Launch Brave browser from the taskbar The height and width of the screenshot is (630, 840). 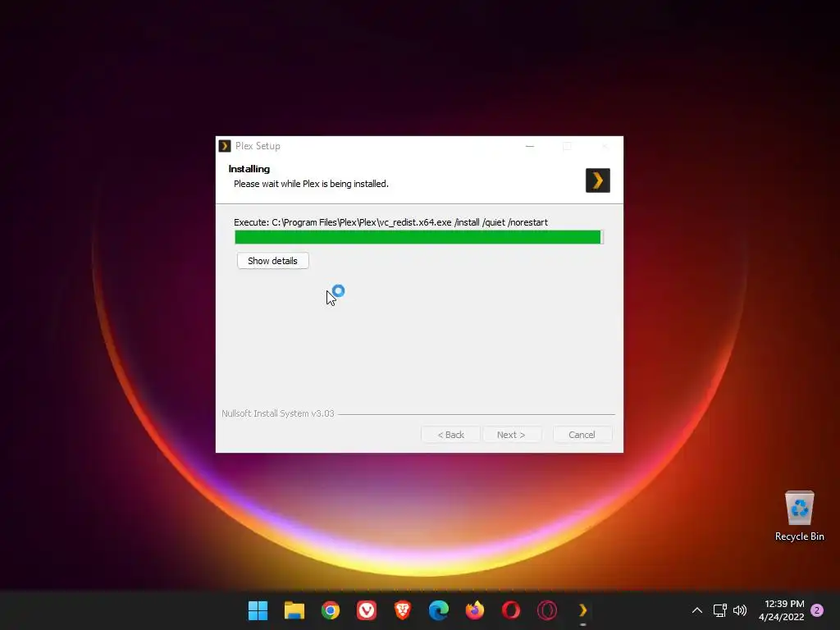pyautogui.click(x=403, y=610)
